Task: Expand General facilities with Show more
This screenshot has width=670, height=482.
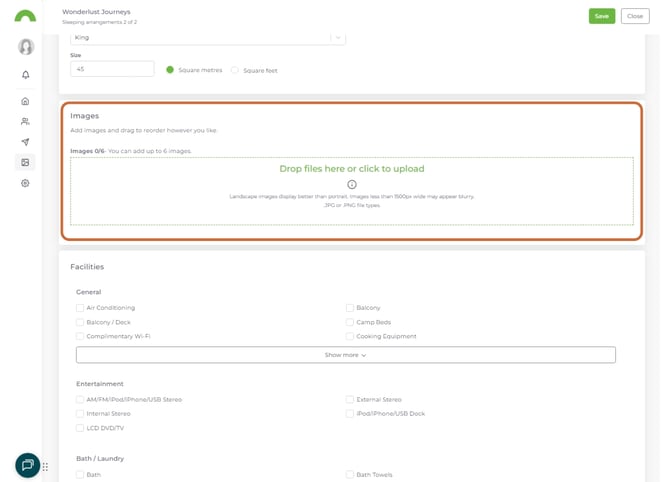Action: point(345,355)
